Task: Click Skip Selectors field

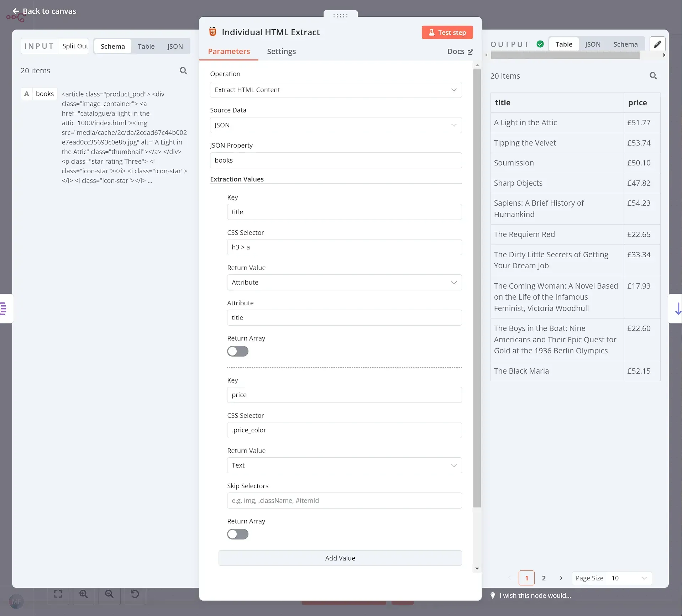Action: pos(344,500)
